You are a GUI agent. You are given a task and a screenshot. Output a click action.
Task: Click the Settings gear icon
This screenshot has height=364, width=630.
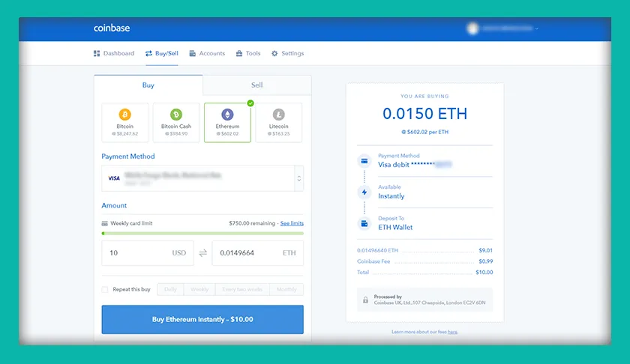(x=274, y=53)
